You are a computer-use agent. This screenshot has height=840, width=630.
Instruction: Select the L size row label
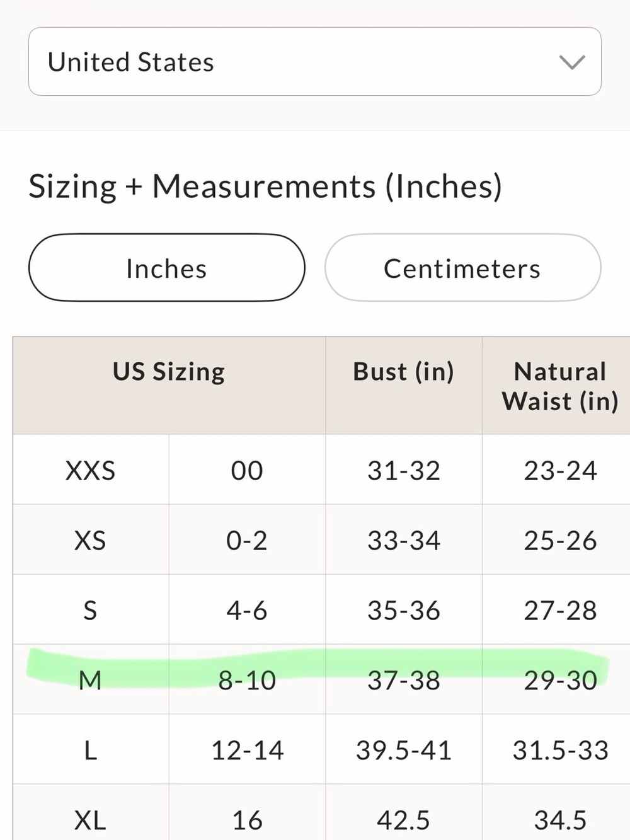point(91,750)
